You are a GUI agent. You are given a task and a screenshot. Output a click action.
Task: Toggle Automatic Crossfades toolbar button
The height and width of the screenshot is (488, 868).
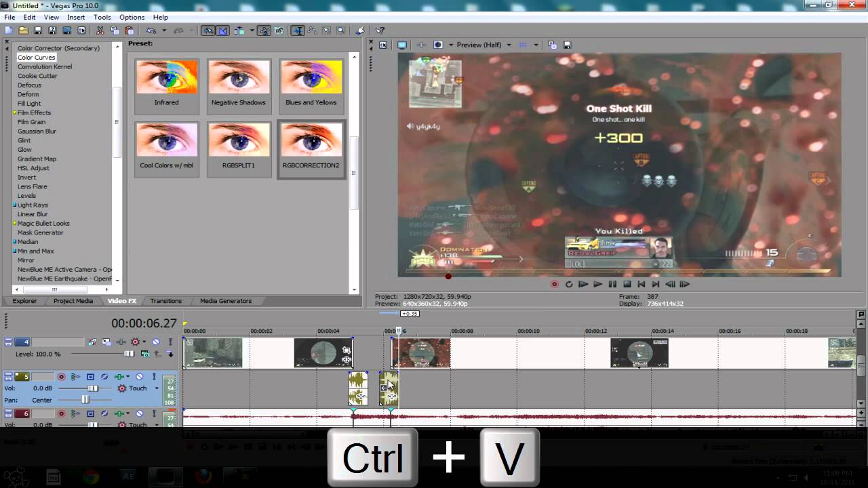(222, 30)
